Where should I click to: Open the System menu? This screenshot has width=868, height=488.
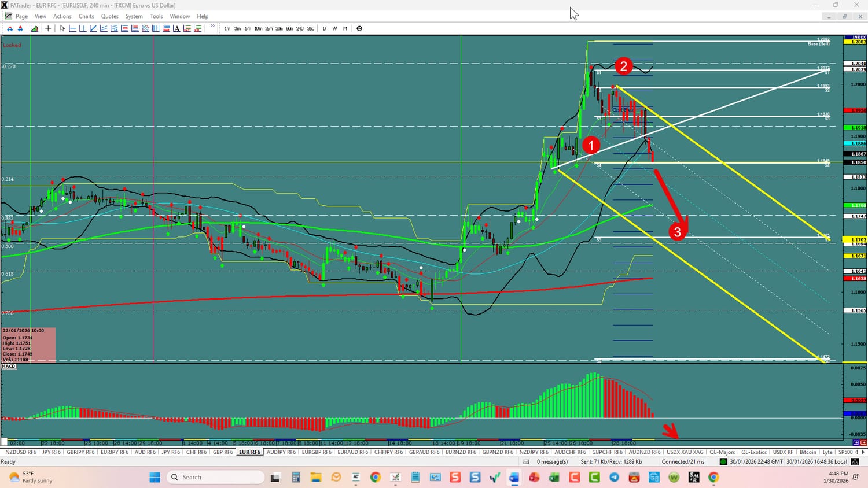tap(134, 16)
